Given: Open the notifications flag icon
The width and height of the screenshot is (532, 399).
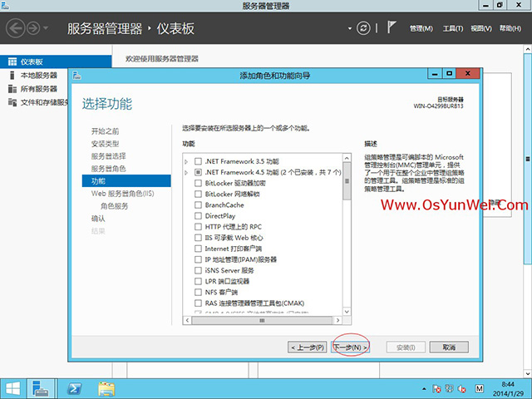Looking at the screenshot, I should (x=391, y=28).
